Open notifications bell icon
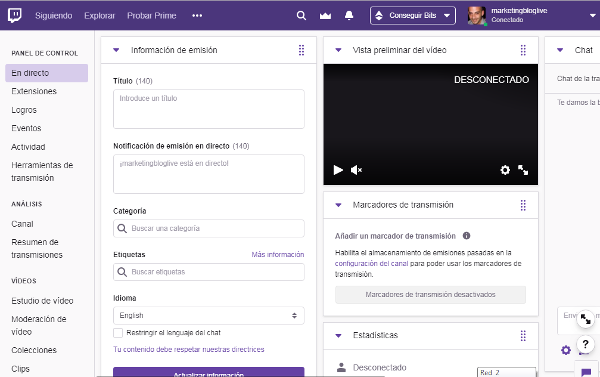The width and height of the screenshot is (600, 377). pyautogui.click(x=349, y=16)
